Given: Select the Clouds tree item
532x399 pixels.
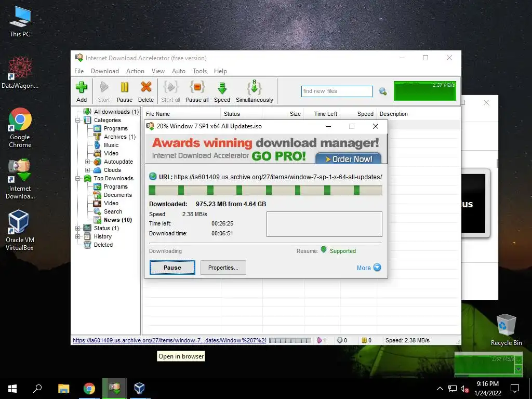Looking at the screenshot, I should pyautogui.click(x=112, y=170).
